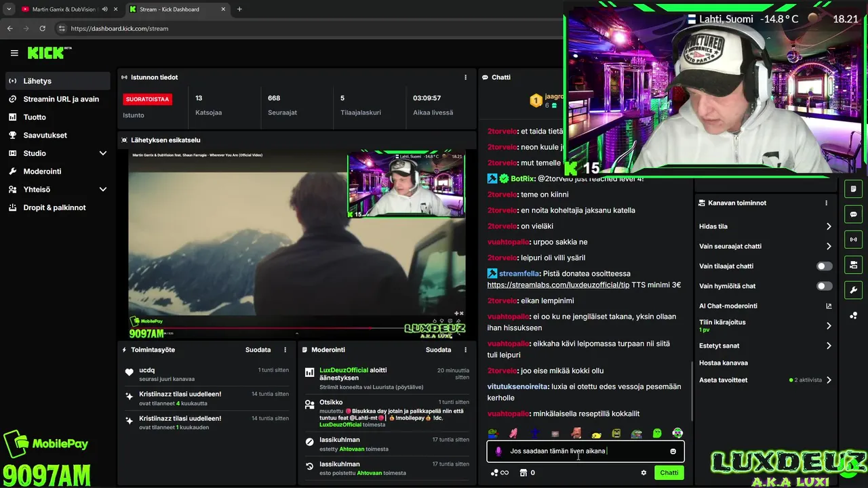Open the broadcast signal icon in right rail
This screenshot has height=488, width=868.
(853, 239)
